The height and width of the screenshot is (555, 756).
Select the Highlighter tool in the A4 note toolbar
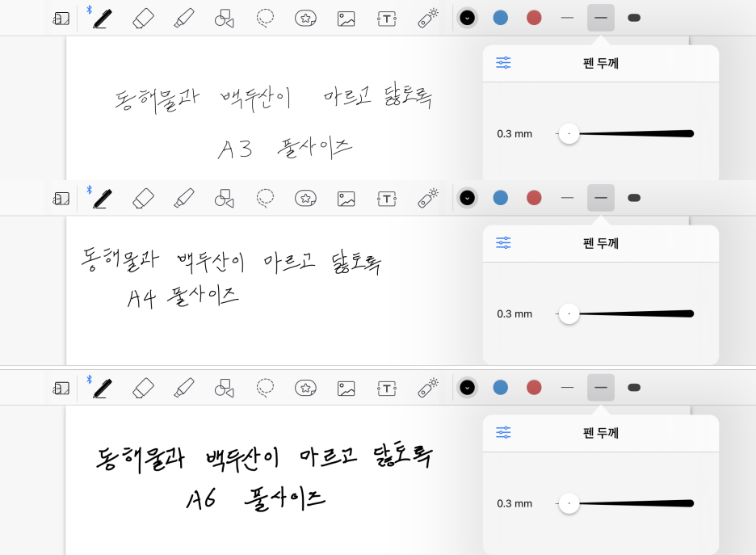184,198
